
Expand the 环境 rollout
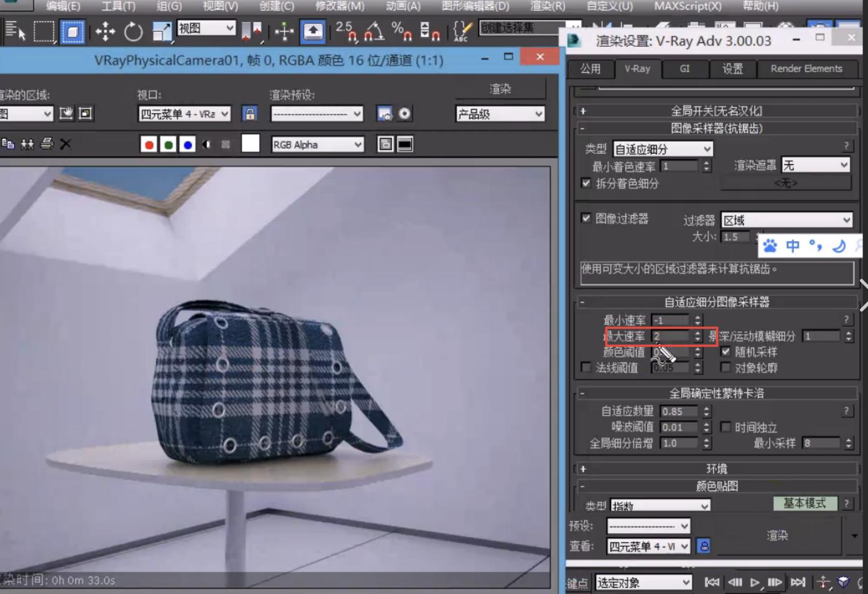(x=716, y=469)
